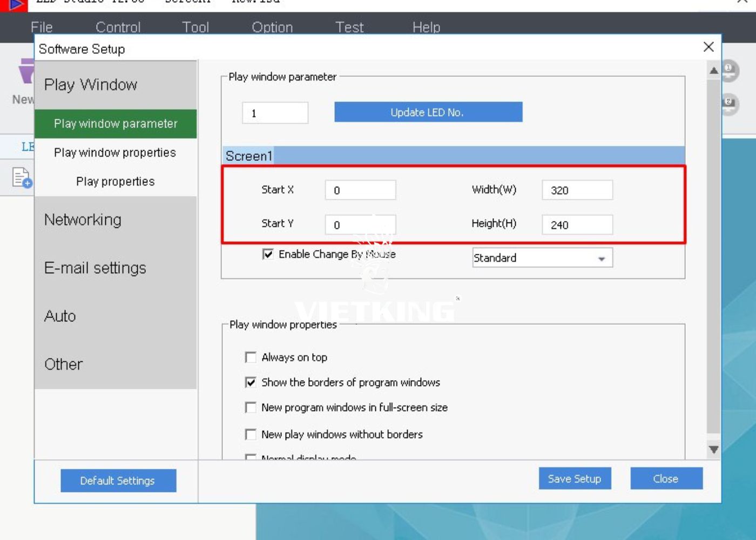Select Play window properties in sidebar
This screenshot has width=756, height=540.
pos(115,153)
